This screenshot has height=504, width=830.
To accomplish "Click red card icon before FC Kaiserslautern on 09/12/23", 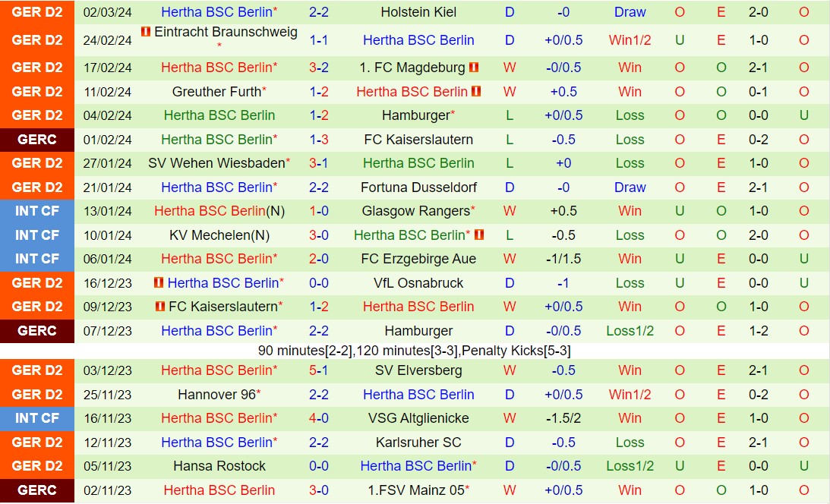I will (x=159, y=307).
